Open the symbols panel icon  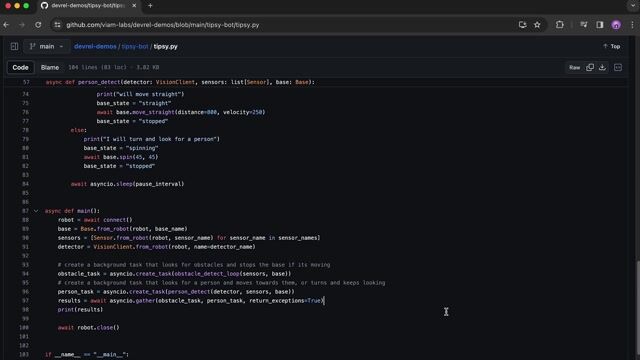tap(618, 67)
